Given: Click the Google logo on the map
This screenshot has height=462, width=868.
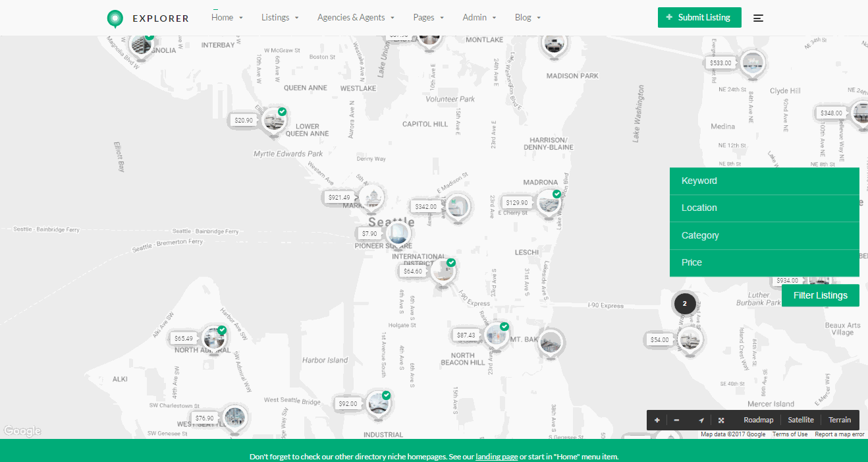Looking at the screenshot, I should click(22, 431).
